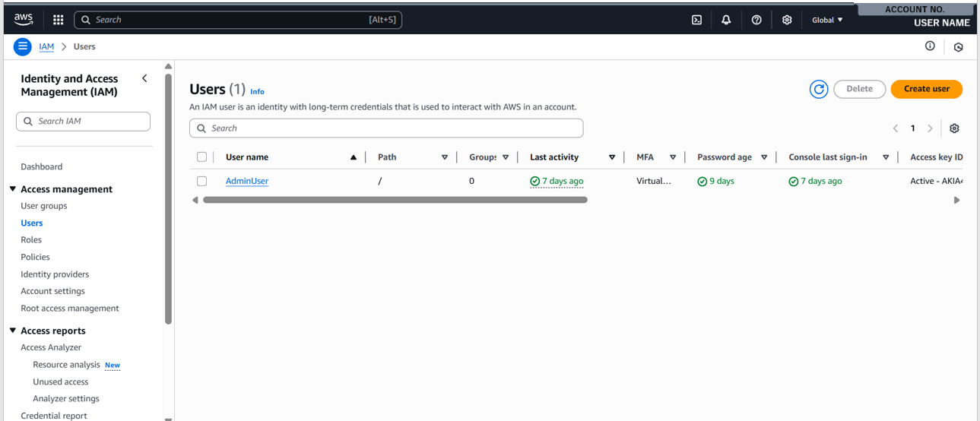Open table preferences gear icon
980x421 pixels.
click(x=954, y=128)
